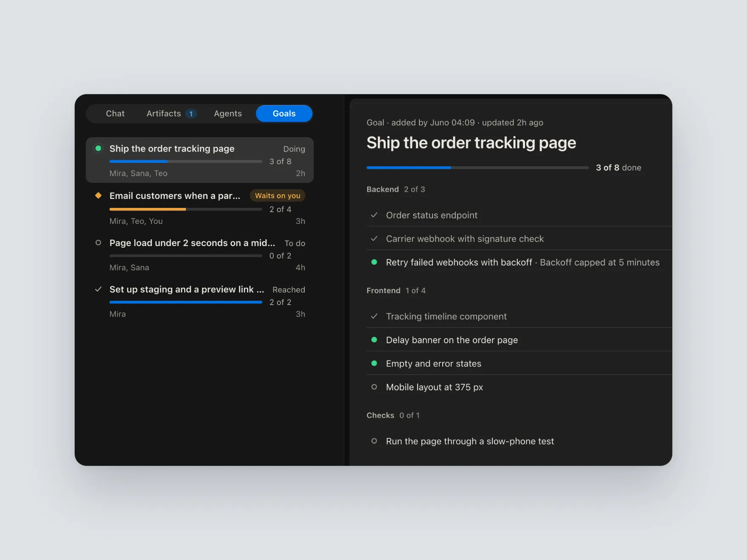Click the orange 2 of 4 progress bar
This screenshot has height=560, width=747.
click(x=185, y=209)
